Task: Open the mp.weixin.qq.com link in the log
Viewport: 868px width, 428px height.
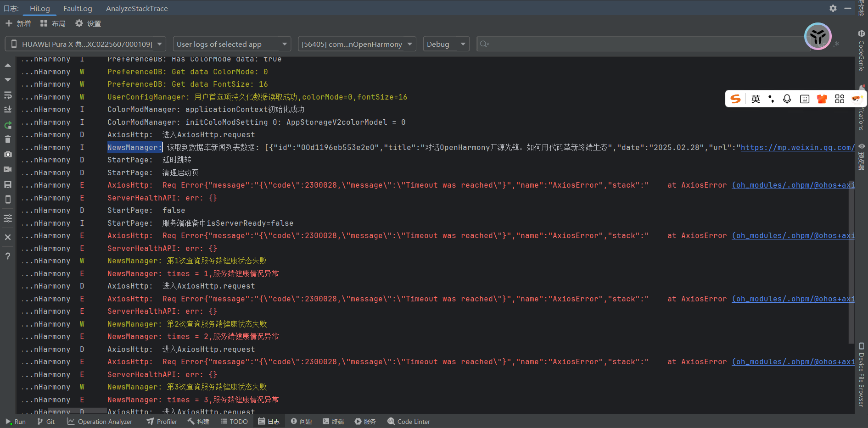Action: coord(797,147)
